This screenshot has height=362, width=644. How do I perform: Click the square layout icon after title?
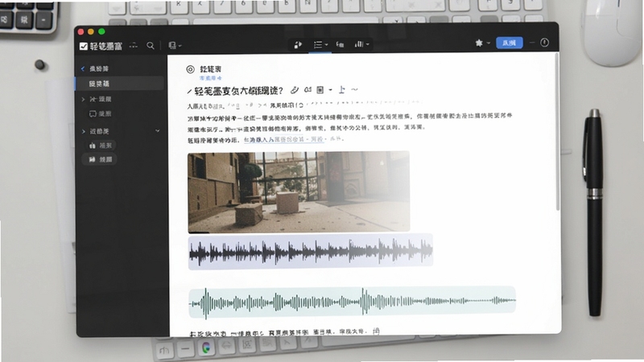coord(320,90)
